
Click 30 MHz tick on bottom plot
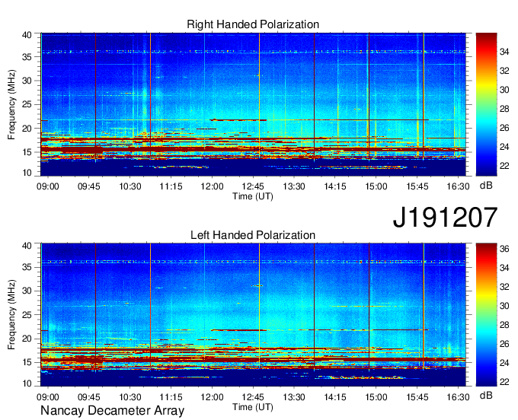point(27,291)
